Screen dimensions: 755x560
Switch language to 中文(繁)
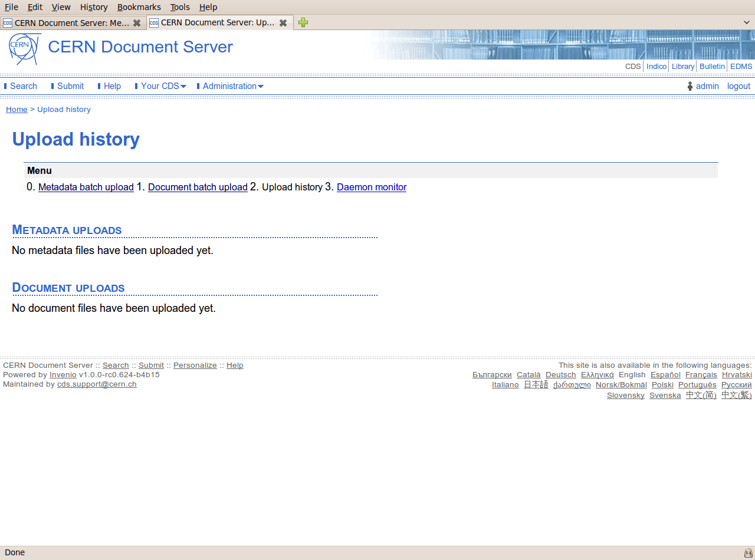click(737, 396)
